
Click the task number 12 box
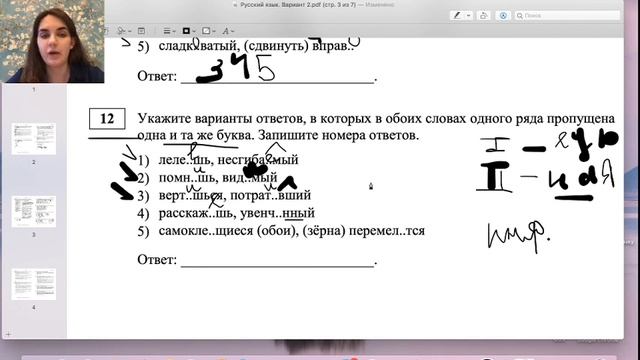107,119
